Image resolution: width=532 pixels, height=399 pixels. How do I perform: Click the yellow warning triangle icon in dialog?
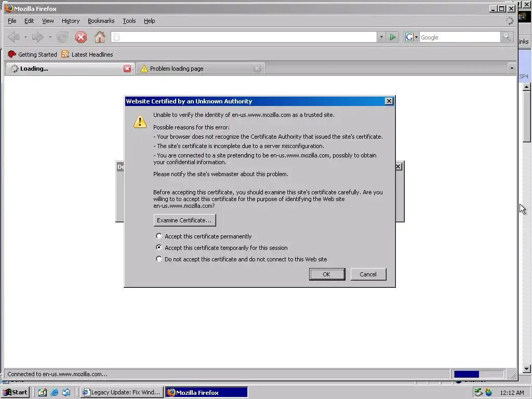140,122
